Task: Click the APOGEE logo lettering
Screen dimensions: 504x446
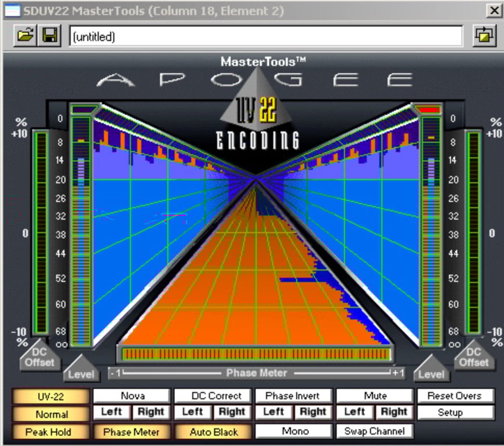Action: point(255,80)
